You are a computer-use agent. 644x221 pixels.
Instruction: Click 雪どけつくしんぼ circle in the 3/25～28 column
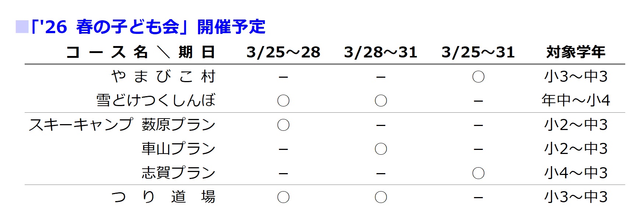tap(283, 101)
